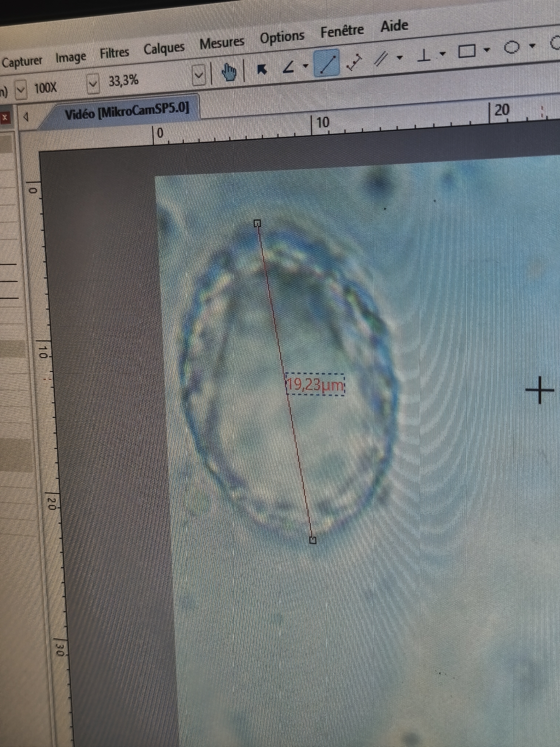Choose the angle measurement tool
Image resolution: width=560 pixels, height=747 pixels.
289,67
